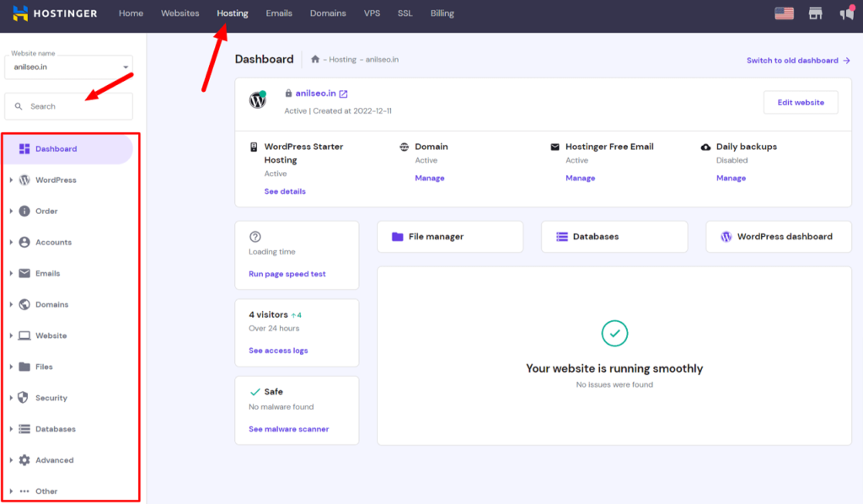This screenshot has width=863, height=504.
Task: Switch to the Hosting menu item
Action: pos(232,13)
